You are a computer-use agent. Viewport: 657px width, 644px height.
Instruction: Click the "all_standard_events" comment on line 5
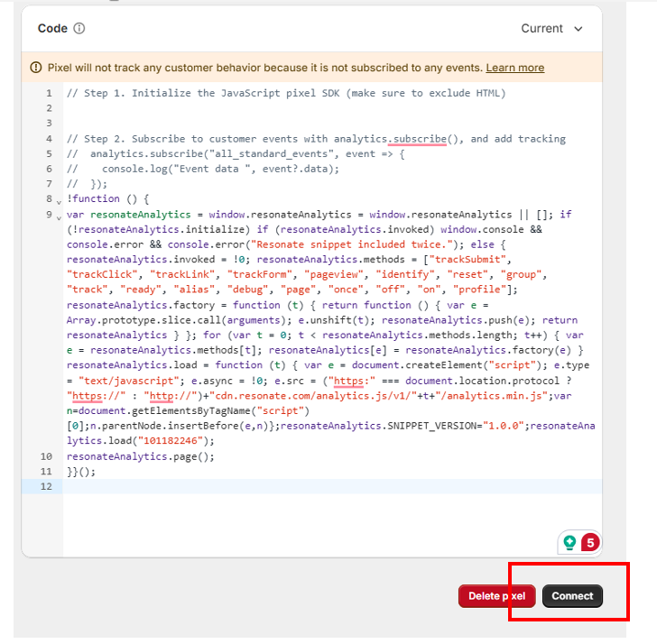(271, 153)
